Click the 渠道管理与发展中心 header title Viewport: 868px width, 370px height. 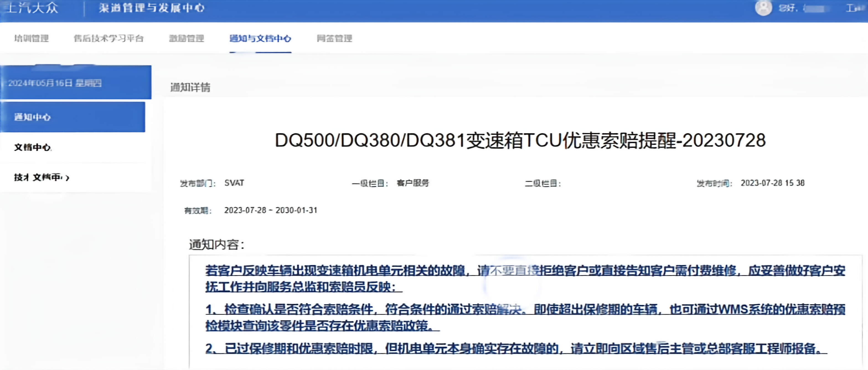click(152, 8)
